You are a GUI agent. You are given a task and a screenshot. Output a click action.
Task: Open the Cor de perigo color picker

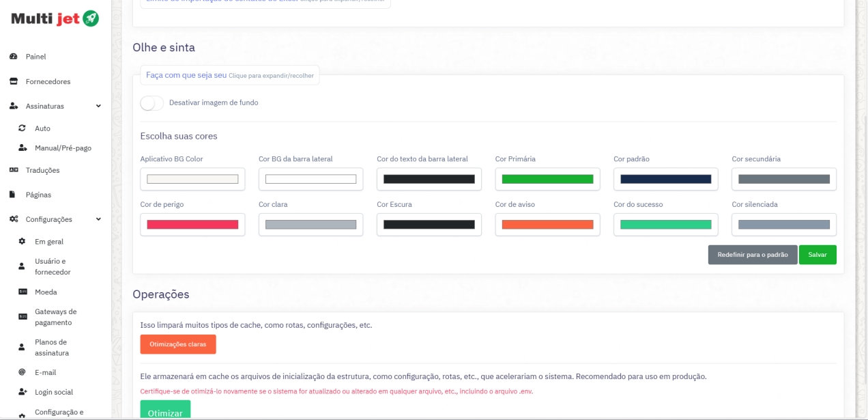(192, 225)
